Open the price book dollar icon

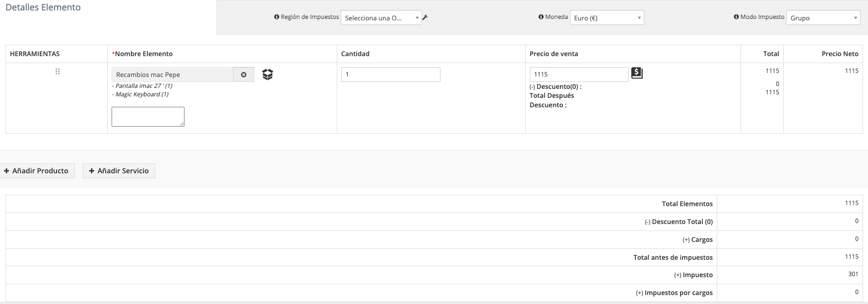pos(637,74)
